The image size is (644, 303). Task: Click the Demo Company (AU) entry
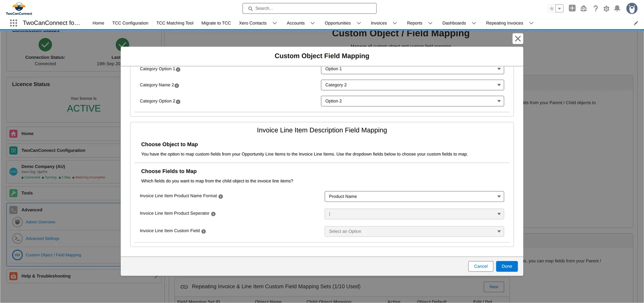[43, 166]
